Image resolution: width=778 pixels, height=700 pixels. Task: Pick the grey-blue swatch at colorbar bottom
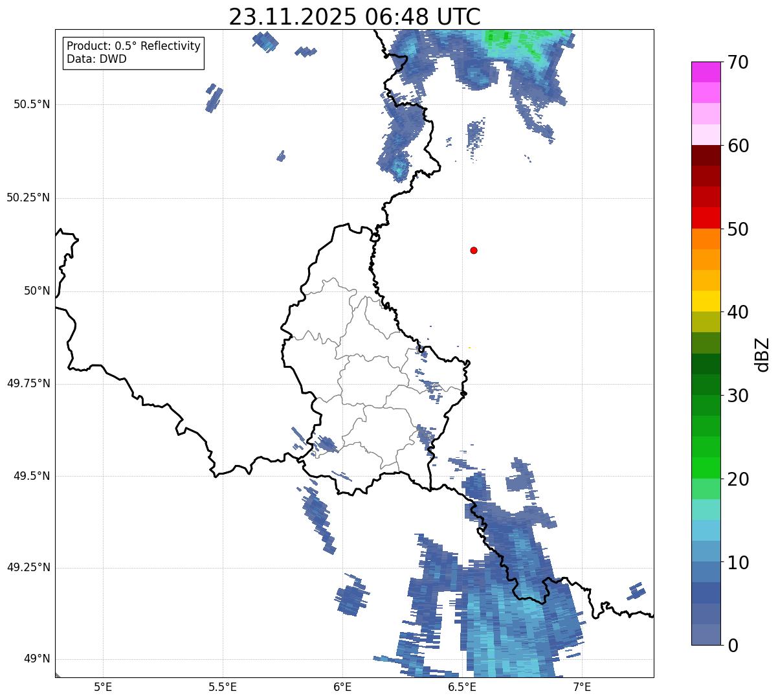706,635
